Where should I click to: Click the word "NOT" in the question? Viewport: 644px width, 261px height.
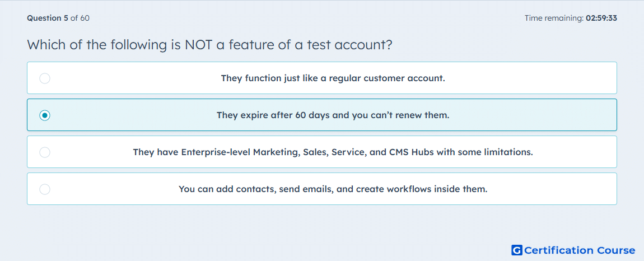click(198, 44)
